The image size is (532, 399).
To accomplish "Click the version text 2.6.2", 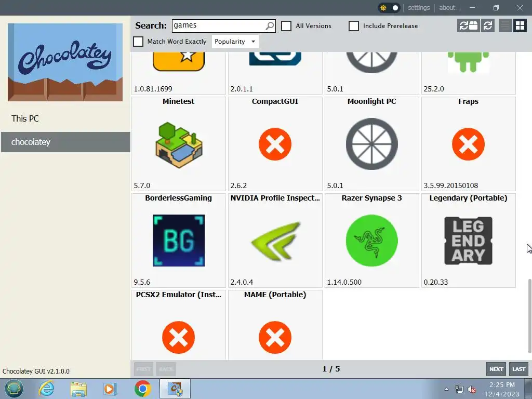I will pos(238,185).
